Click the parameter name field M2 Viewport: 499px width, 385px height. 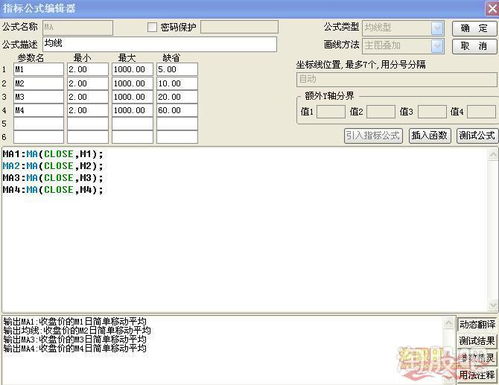pyautogui.click(x=39, y=83)
